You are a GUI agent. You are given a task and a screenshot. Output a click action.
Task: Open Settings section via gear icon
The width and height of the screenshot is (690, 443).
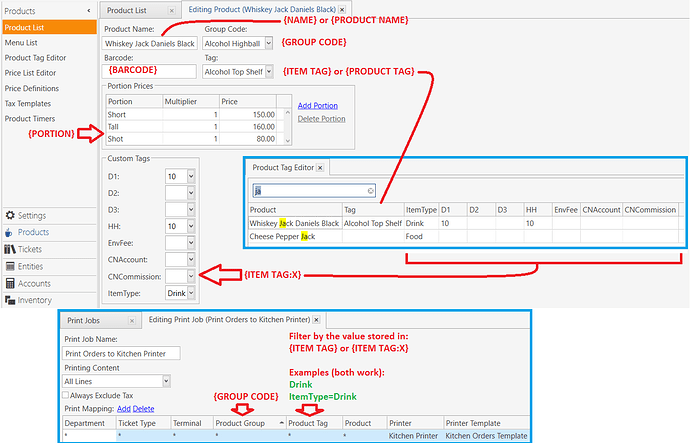(x=10, y=216)
